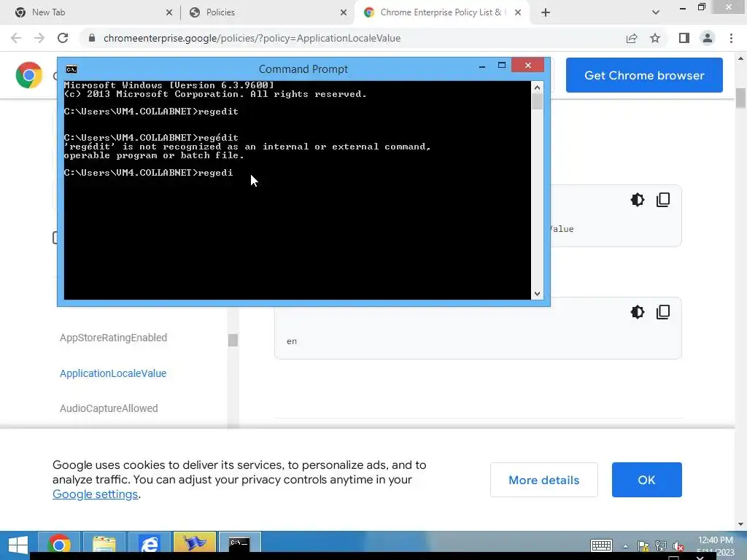Open the flag app on taskbar

coord(195,543)
